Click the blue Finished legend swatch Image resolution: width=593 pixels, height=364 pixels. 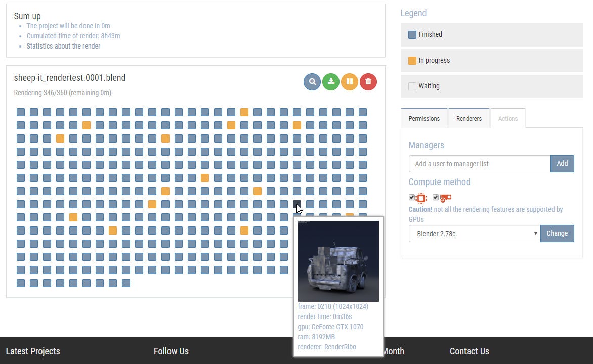click(x=412, y=35)
